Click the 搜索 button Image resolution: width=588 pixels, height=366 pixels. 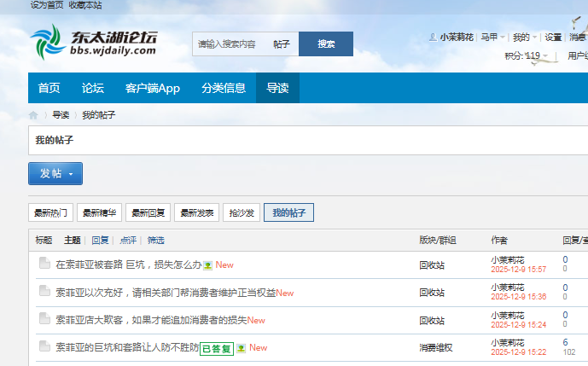[x=326, y=44]
